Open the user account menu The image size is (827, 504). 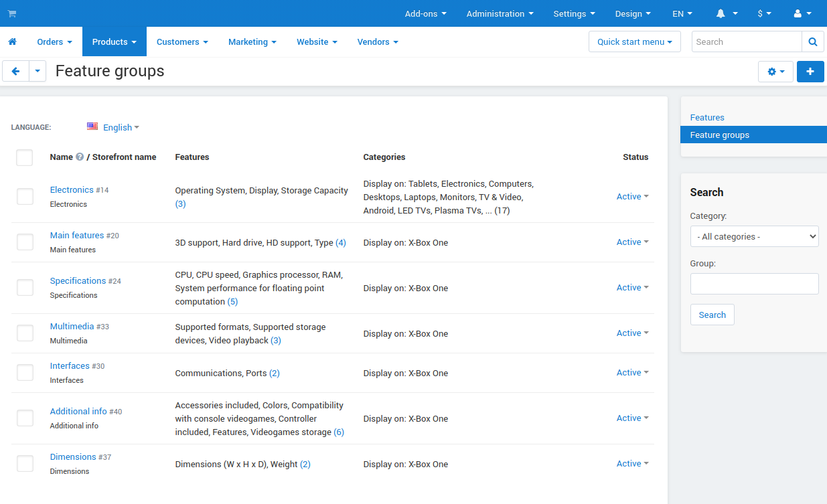(x=802, y=13)
